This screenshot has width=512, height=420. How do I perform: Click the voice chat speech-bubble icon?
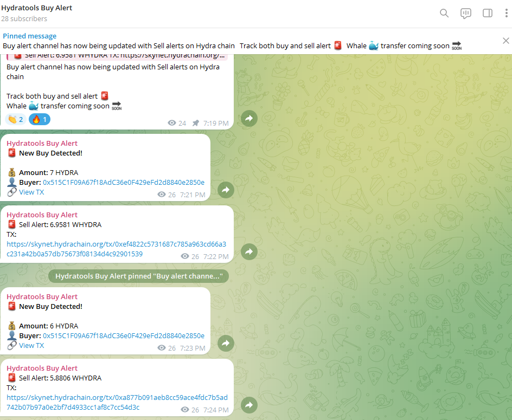click(466, 13)
